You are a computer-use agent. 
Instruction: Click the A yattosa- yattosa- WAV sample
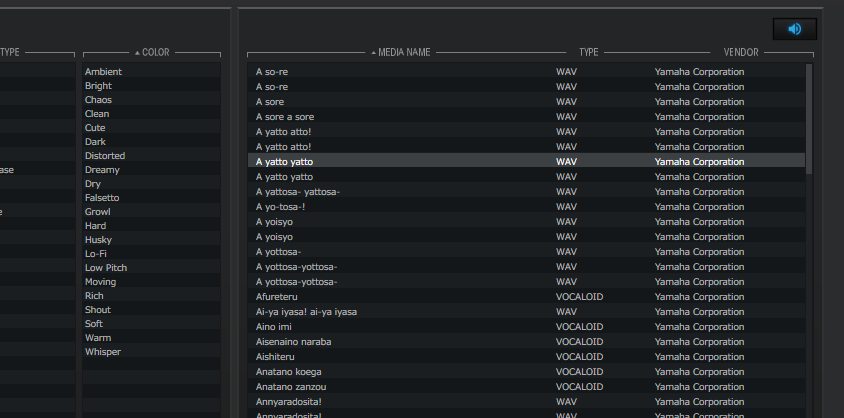[x=526, y=192]
